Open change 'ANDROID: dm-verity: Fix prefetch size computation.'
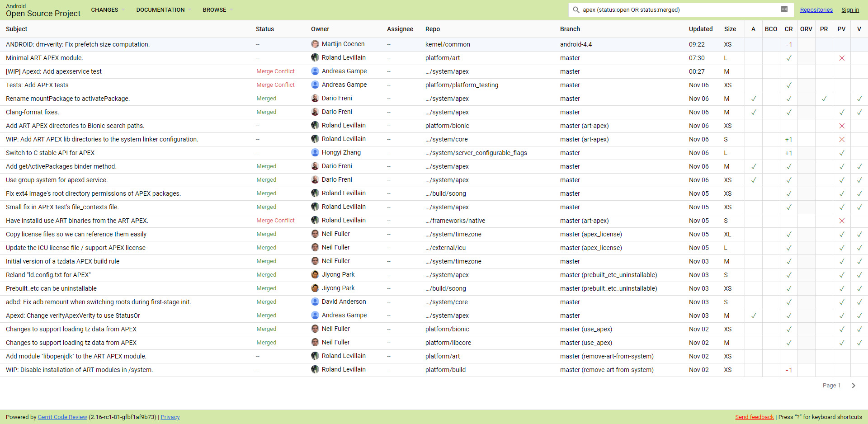The width and height of the screenshot is (868, 424). (78, 44)
